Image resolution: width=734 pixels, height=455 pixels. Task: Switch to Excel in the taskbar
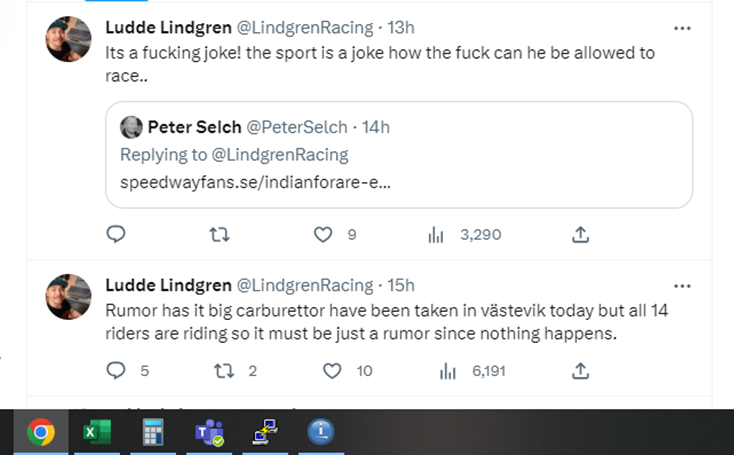(x=97, y=432)
